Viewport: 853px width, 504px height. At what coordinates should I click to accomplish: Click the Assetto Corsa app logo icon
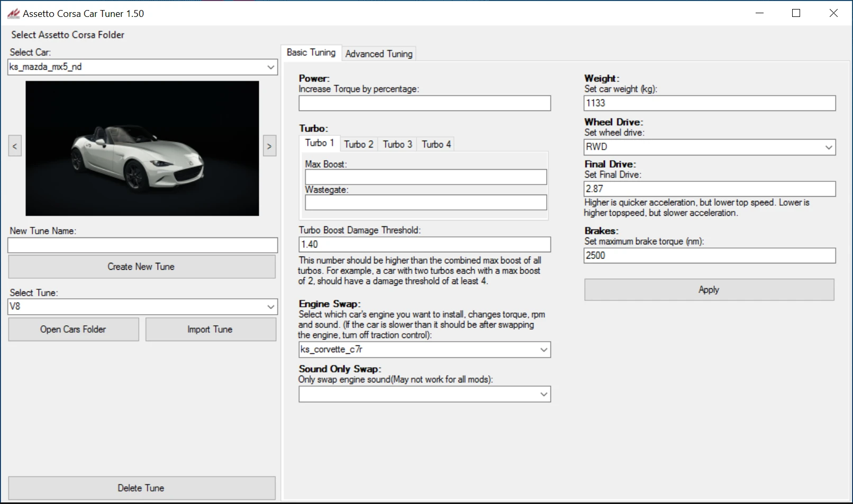click(13, 13)
